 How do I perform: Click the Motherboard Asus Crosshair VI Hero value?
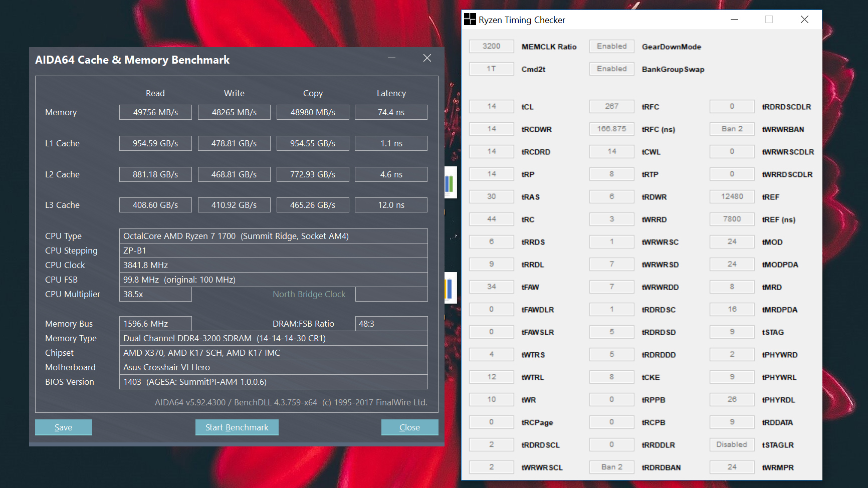click(x=274, y=367)
